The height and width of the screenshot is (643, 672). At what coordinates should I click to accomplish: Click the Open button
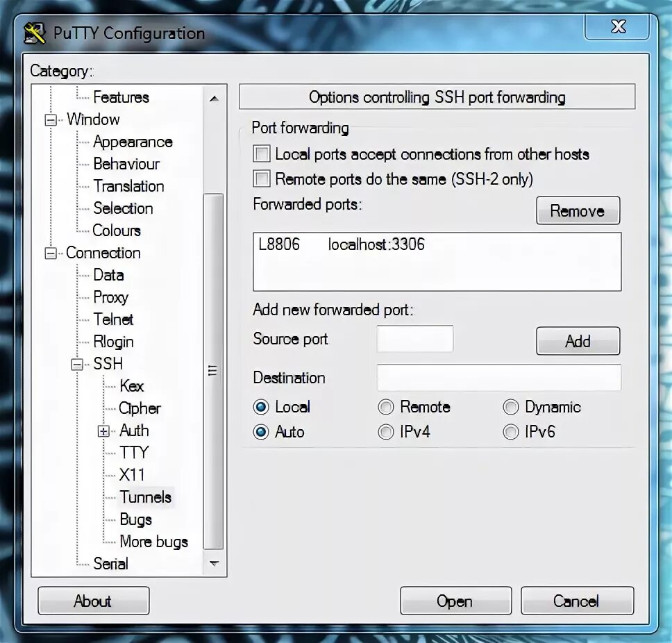[455, 601]
